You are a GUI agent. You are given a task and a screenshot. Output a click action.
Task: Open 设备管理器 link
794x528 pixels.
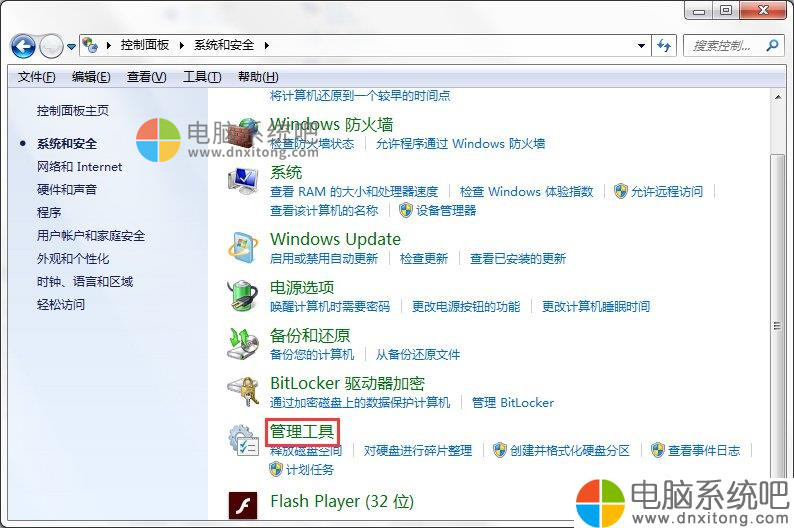[446, 211]
